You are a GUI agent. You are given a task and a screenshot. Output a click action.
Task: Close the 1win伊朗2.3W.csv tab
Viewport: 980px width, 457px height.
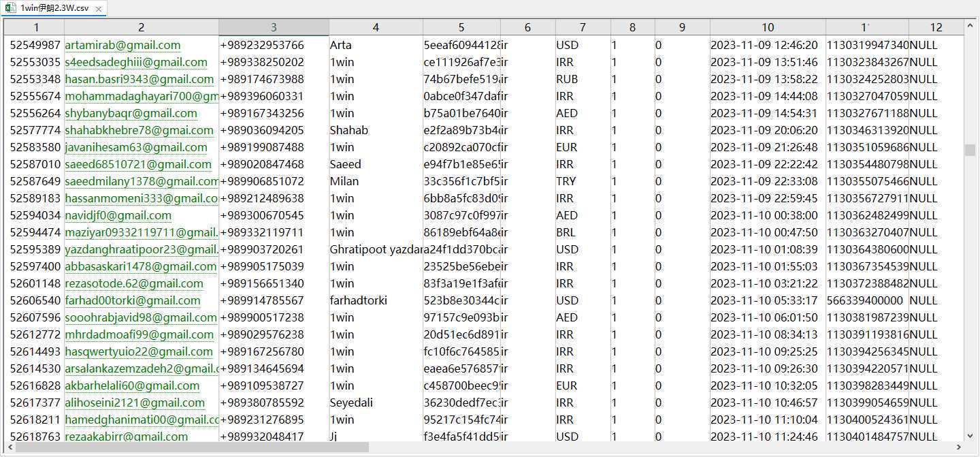click(99, 9)
